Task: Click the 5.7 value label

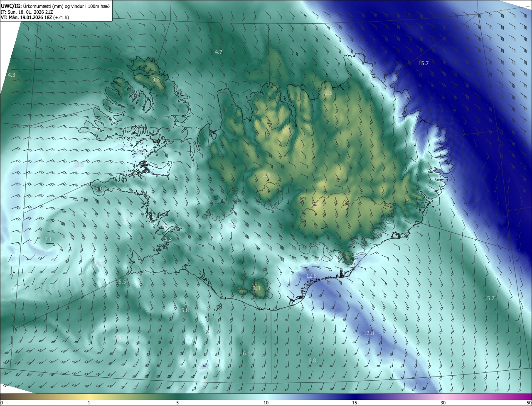Action: [x=491, y=298]
